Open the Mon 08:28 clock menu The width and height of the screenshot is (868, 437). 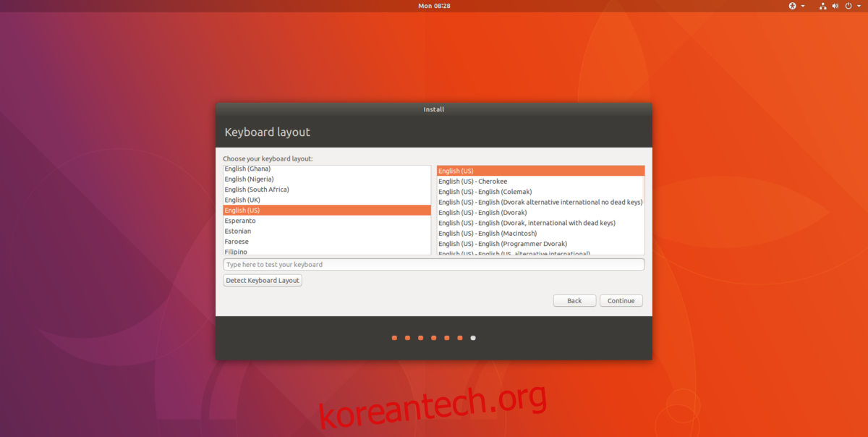[434, 6]
